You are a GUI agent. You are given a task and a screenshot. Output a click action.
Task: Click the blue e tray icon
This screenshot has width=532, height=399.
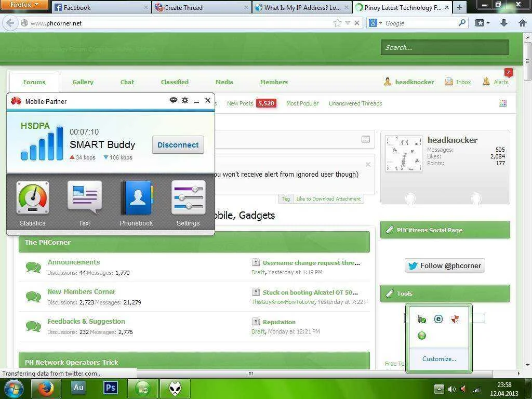[x=438, y=319]
